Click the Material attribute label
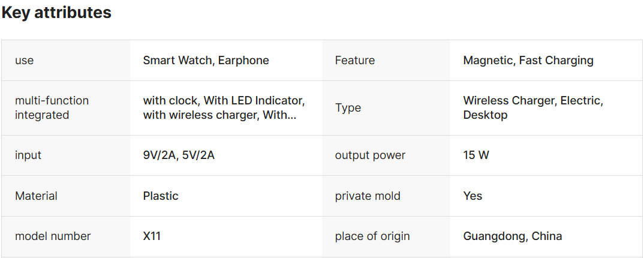 [36, 196]
